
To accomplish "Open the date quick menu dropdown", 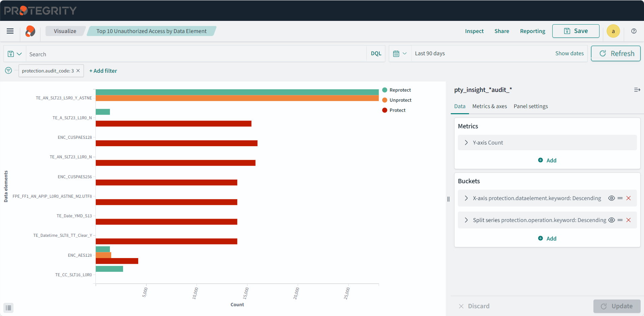I will point(400,54).
